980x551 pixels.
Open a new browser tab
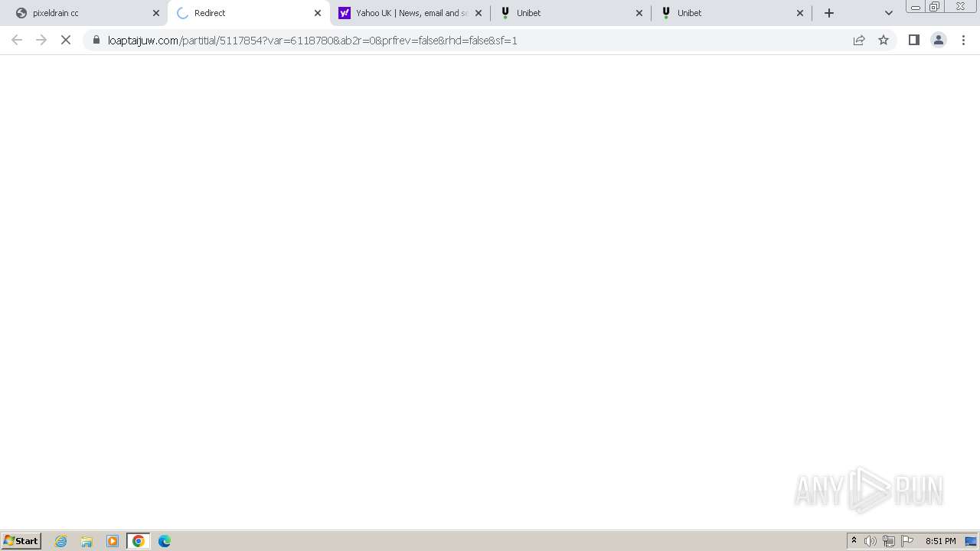[829, 13]
